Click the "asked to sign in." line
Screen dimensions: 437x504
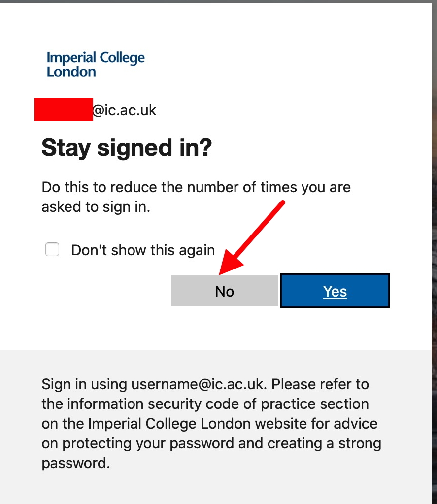point(96,207)
